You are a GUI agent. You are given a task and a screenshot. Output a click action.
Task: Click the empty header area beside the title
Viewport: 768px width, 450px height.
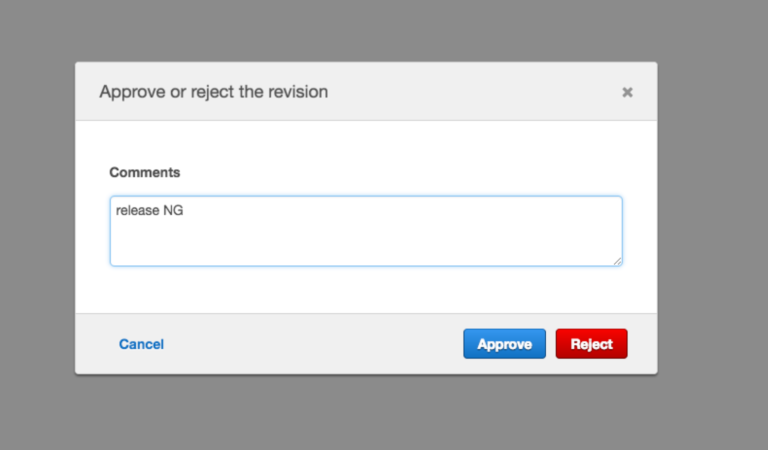[x=470, y=92]
